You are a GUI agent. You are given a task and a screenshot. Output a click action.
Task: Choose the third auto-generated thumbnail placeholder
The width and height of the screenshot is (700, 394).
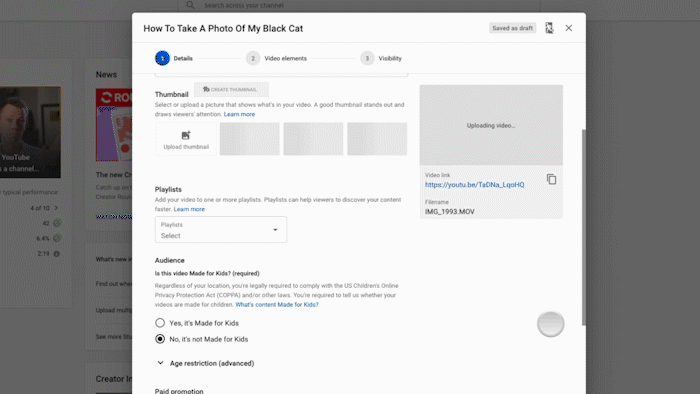click(x=377, y=139)
